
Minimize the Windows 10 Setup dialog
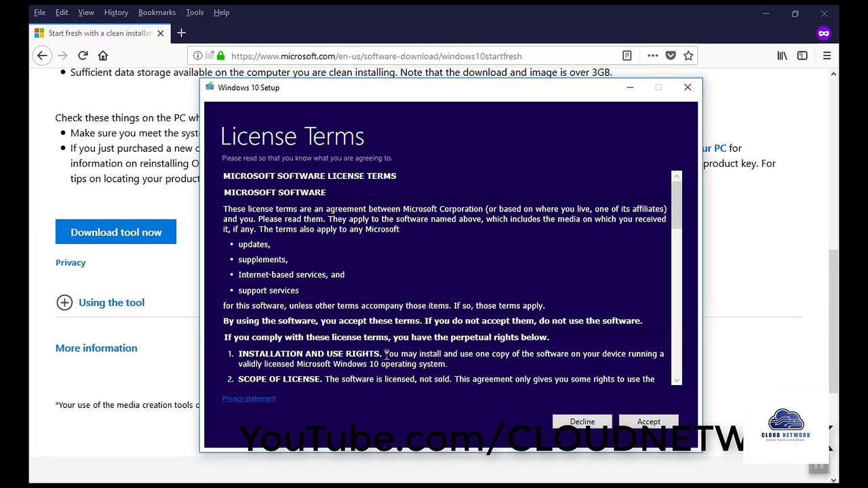pos(630,87)
